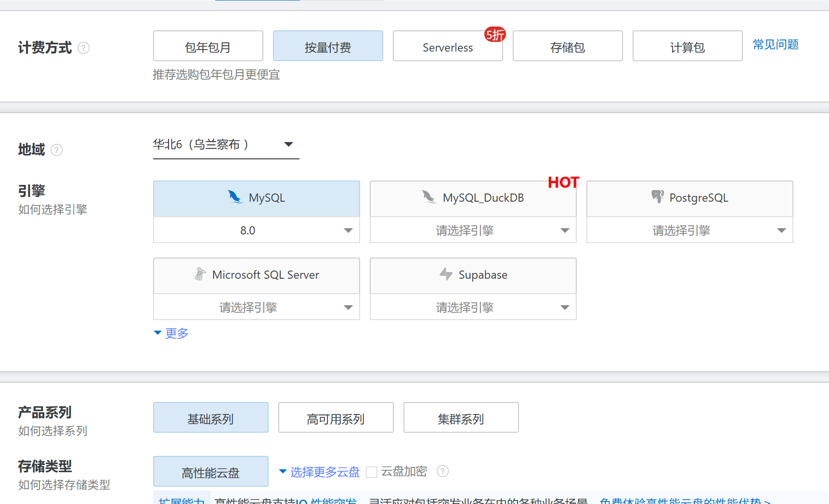Click 推荐选购包年包月更便宜 hint text

point(217,75)
